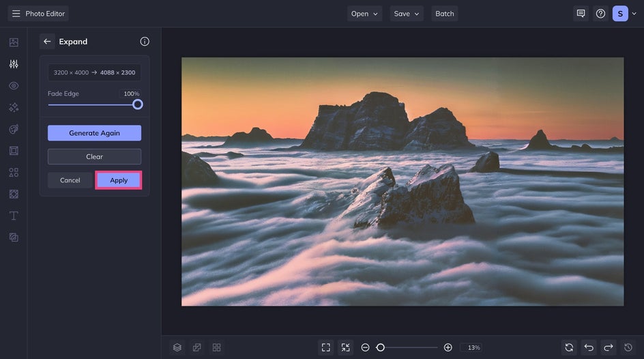Open the help question mark icon
This screenshot has width=644, height=359.
pyautogui.click(x=600, y=14)
